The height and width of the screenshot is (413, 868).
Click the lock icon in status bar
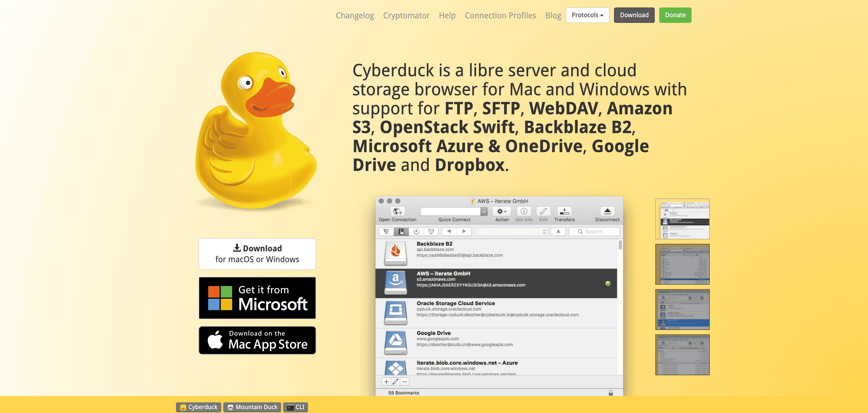tap(611, 393)
